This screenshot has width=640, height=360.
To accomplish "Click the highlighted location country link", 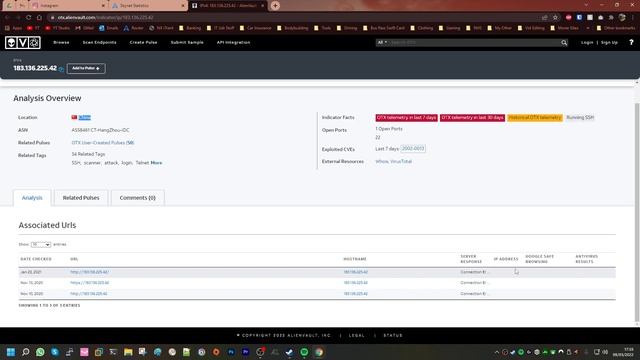I will pos(84,118).
